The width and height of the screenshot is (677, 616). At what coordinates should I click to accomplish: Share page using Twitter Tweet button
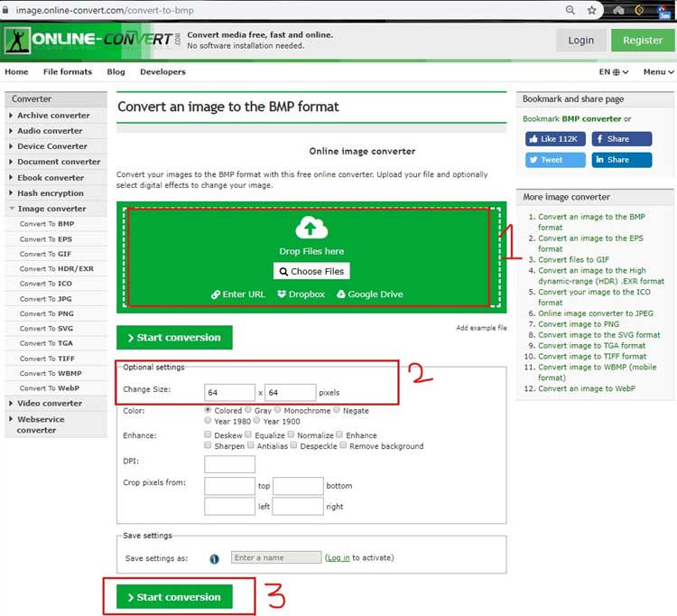tap(555, 160)
